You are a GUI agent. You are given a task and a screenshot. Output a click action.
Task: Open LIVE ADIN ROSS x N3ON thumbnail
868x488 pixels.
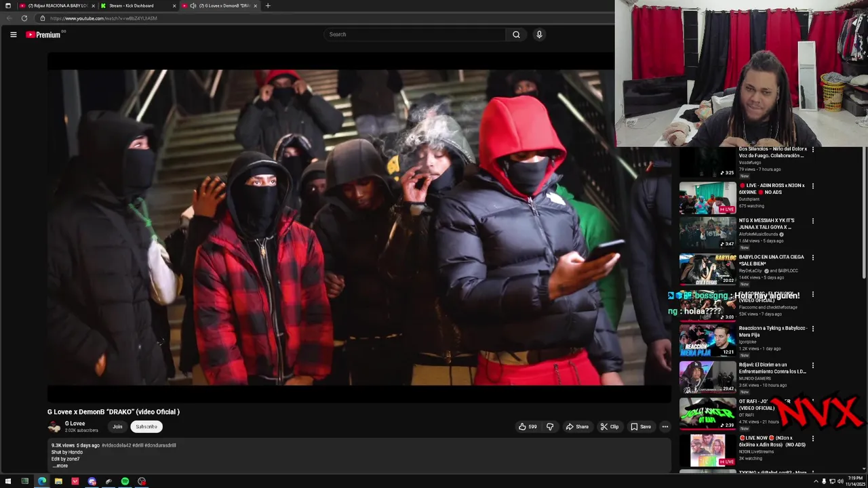click(x=707, y=199)
